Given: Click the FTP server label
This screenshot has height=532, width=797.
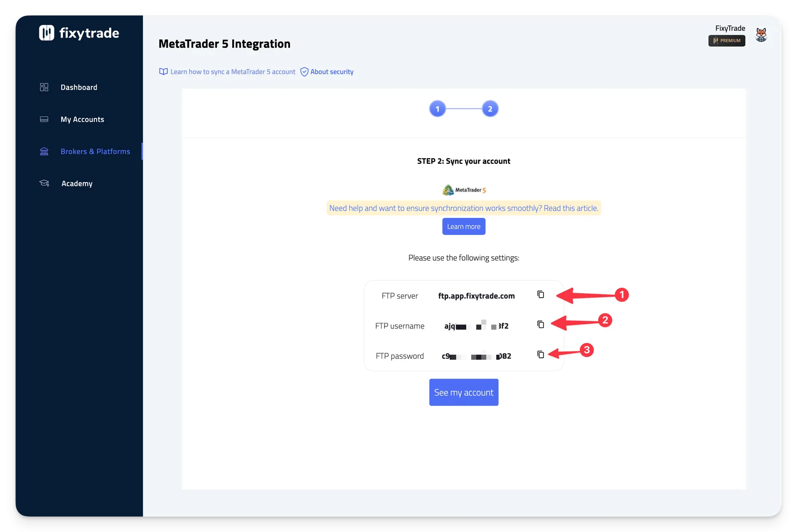Looking at the screenshot, I should point(399,296).
